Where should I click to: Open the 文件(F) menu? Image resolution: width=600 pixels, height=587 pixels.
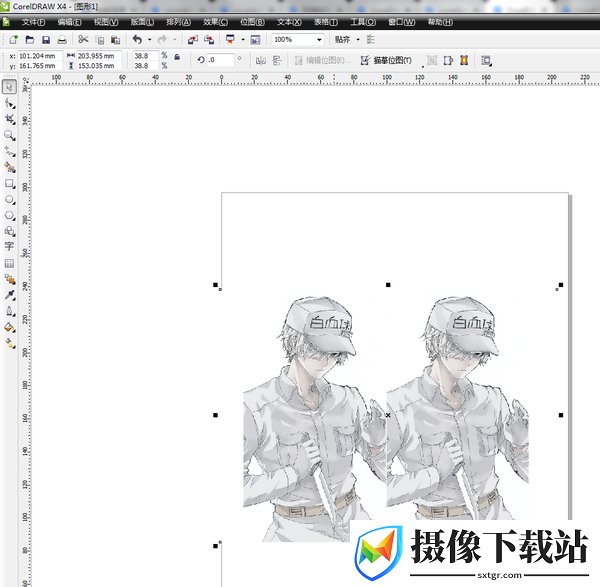tap(33, 22)
